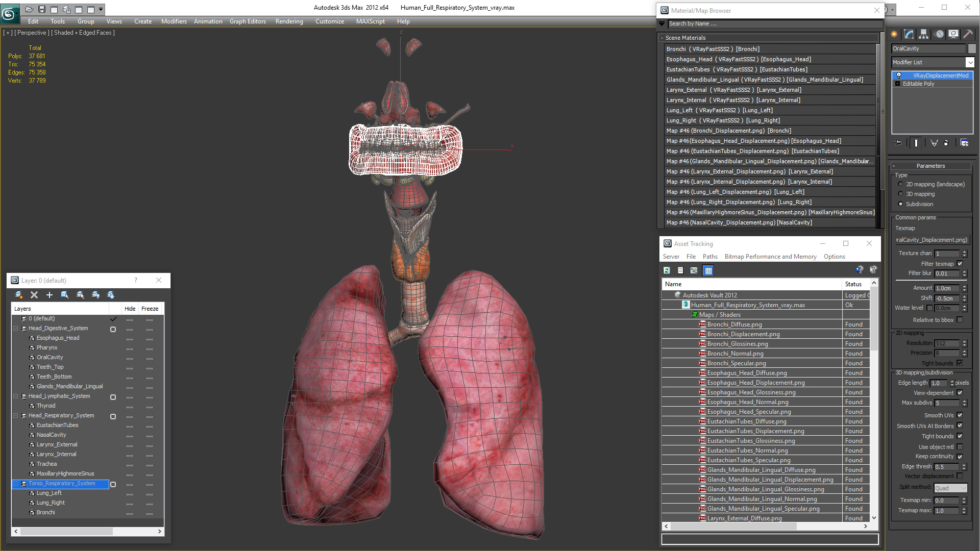Screen dimensions: 980x551
Task: Collapse the Torso_Respiratory_System layer group
Action: [16, 484]
